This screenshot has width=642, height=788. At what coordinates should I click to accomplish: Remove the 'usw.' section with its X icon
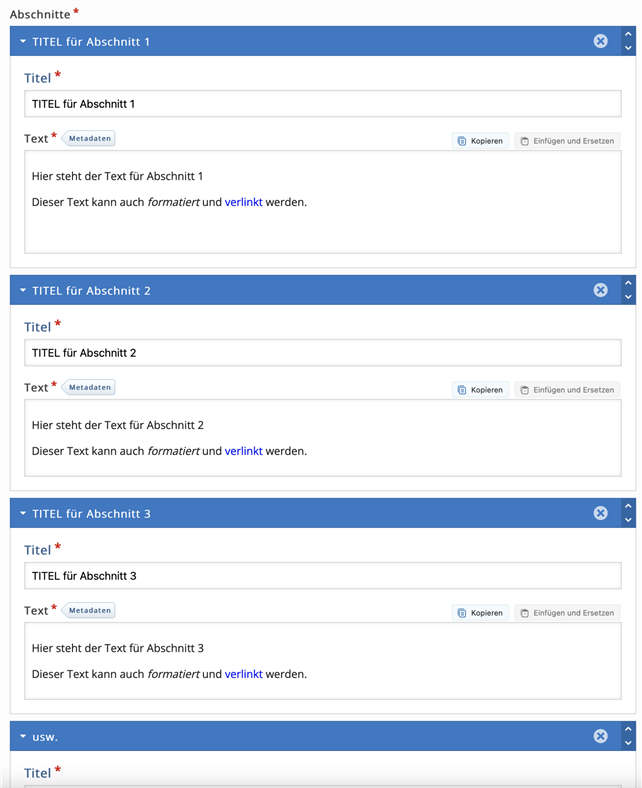(x=600, y=736)
